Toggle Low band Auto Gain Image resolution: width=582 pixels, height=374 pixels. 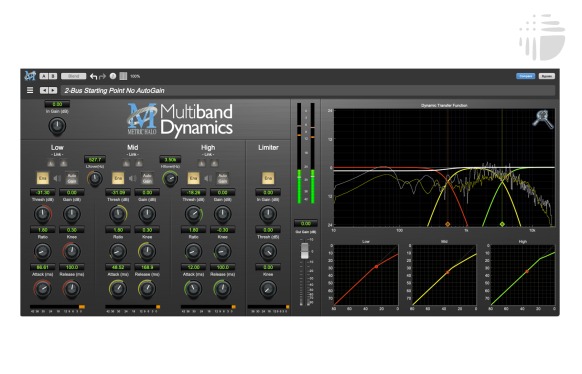(72, 178)
